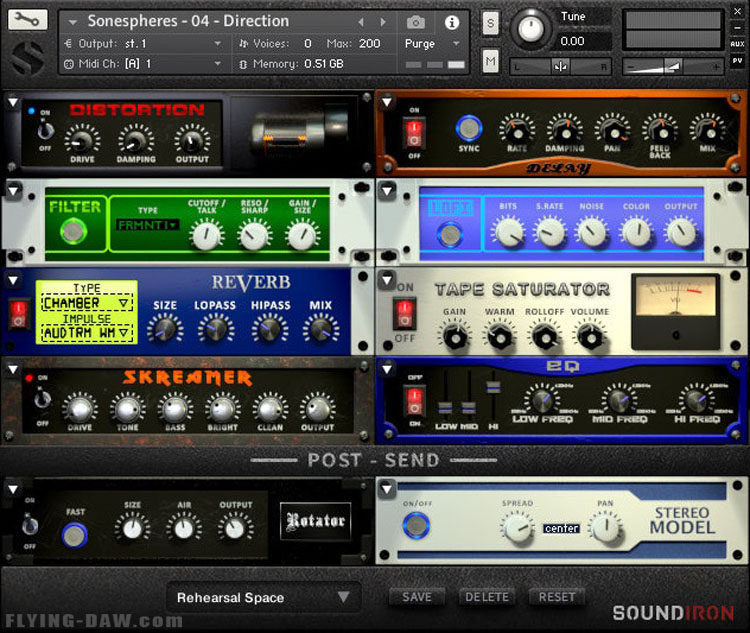
Task: Click the Tape Saturator GAIN knob
Action: [454, 336]
